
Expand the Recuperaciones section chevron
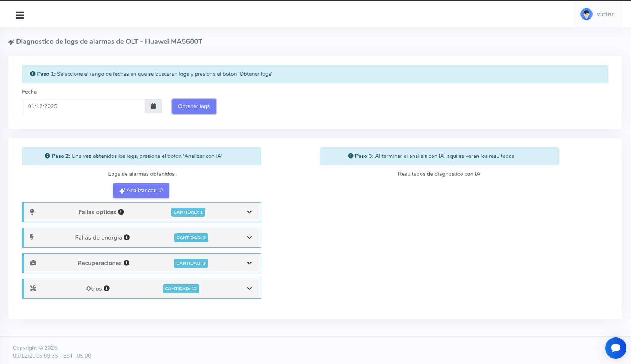click(249, 263)
